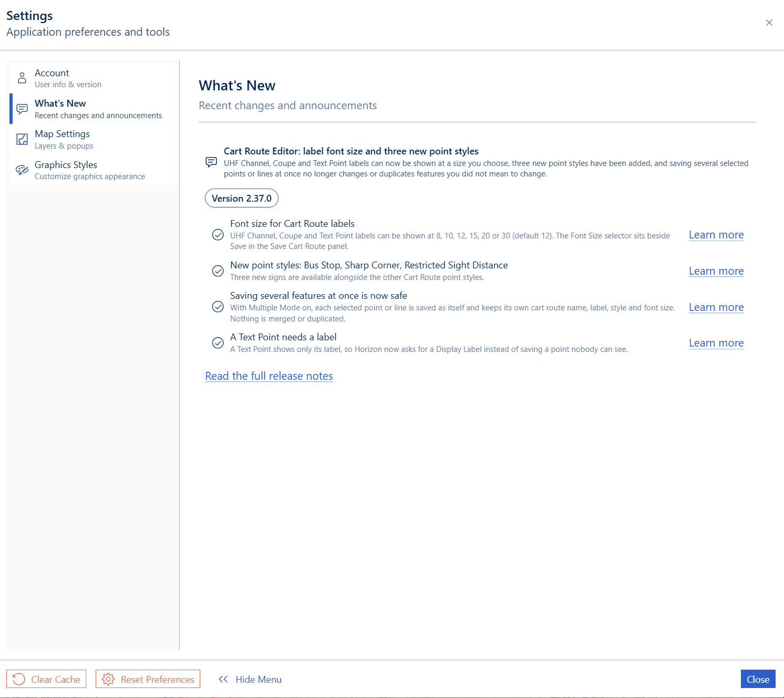
Task: Collapse the menu using the double chevron icon
Action: 223,679
